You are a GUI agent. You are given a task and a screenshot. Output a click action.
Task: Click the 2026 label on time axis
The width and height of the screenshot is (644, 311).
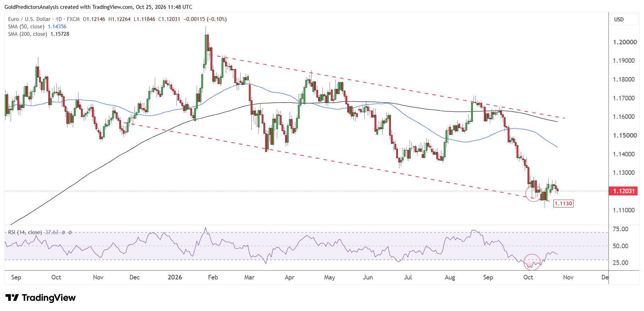175,277
